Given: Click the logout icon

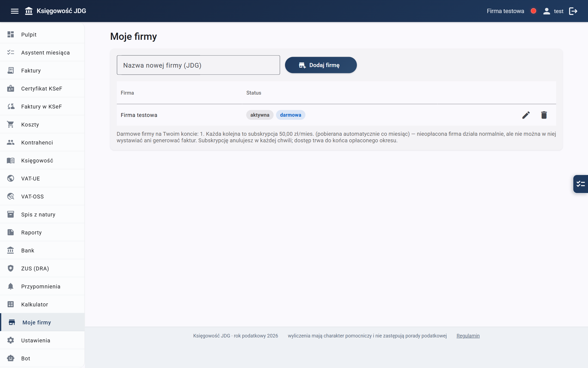Looking at the screenshot, I should pos(573,11).
